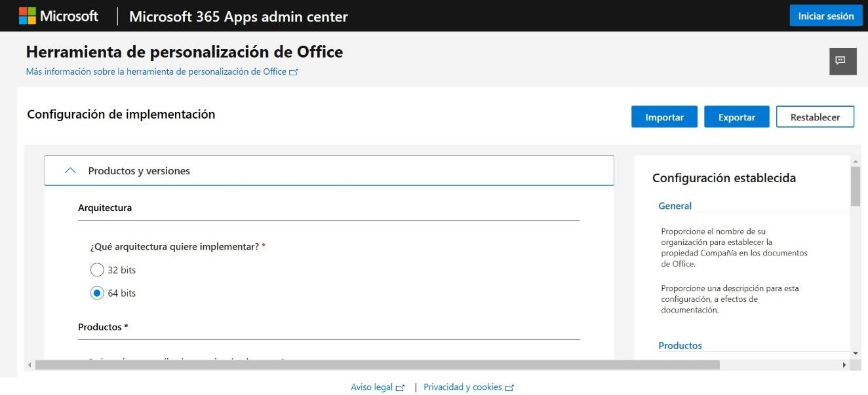
Task: Click the Importar button
Action: 664,117
